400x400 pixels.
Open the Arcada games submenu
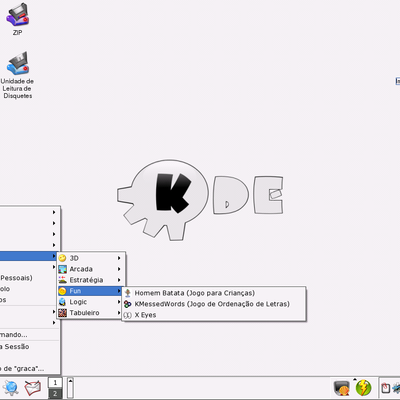pos(90,269)
